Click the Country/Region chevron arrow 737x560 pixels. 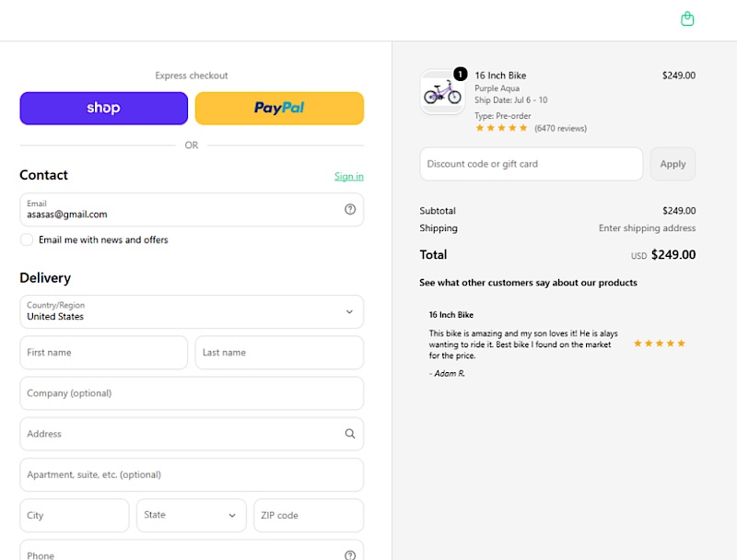point(349,312)
